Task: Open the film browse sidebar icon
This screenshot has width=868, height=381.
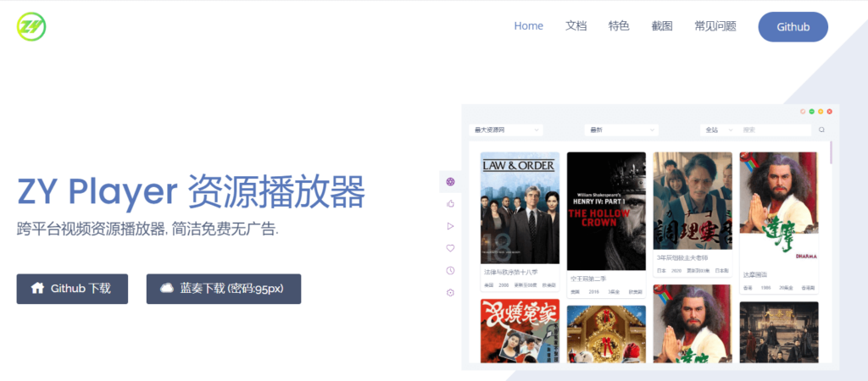Action: pos(450,181)
